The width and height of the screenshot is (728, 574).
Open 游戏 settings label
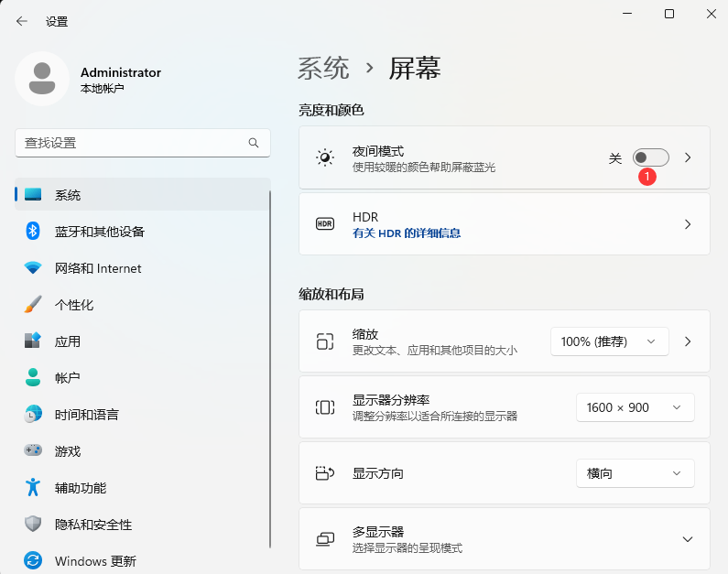click(x=68, y=451)
